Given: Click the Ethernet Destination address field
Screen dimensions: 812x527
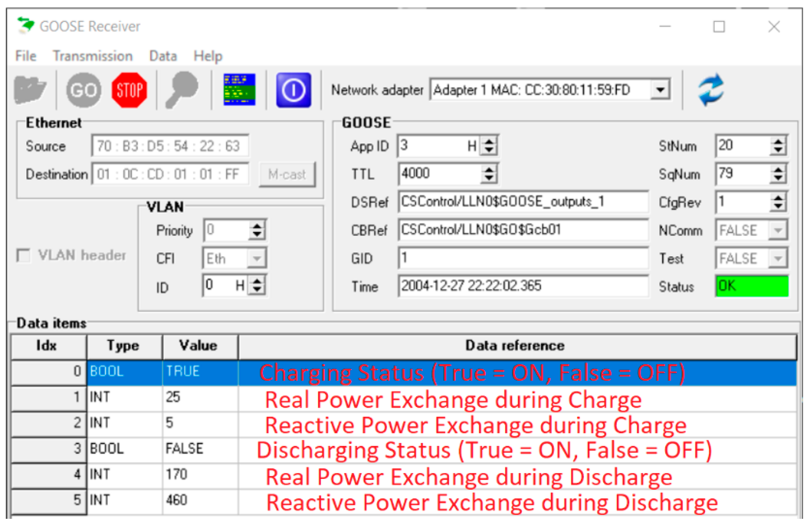Looking at the screenshot, I should [170, 174].
